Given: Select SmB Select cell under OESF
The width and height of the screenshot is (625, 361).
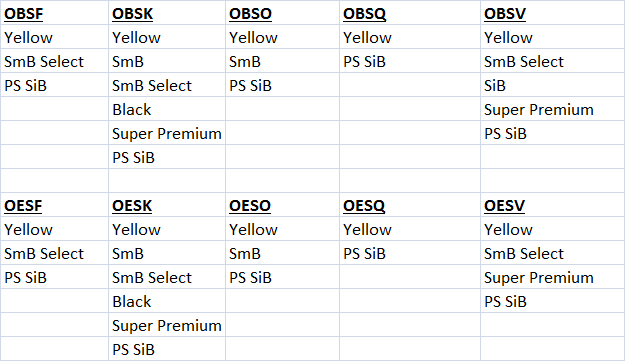Looking at the screenshot, I should pos(54,253).
